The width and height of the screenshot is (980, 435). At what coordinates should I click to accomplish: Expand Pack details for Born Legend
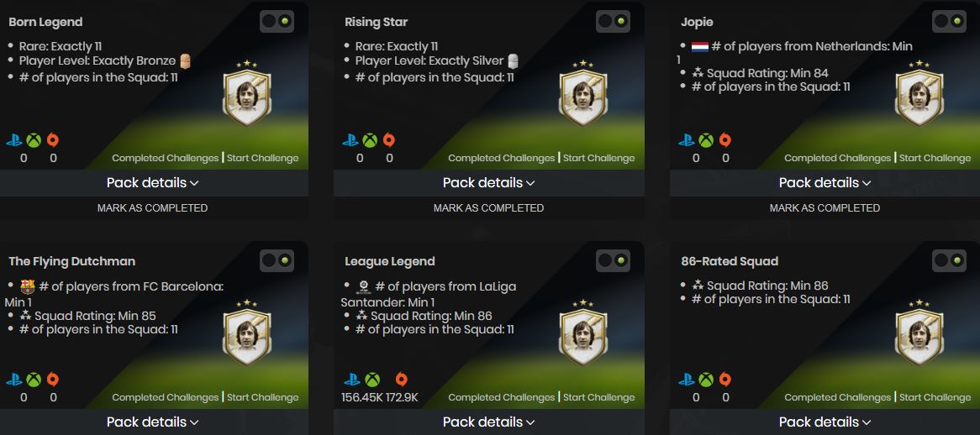click(152, 182)
